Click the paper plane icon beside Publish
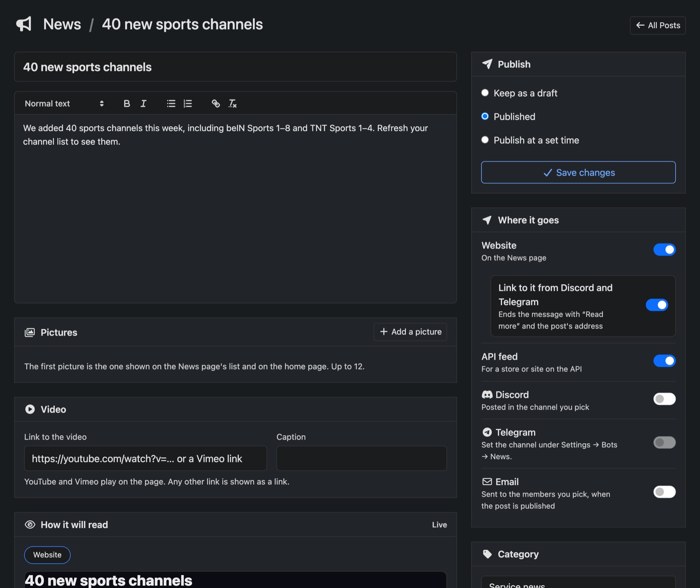The image size is (700, 588). point(487,64)
